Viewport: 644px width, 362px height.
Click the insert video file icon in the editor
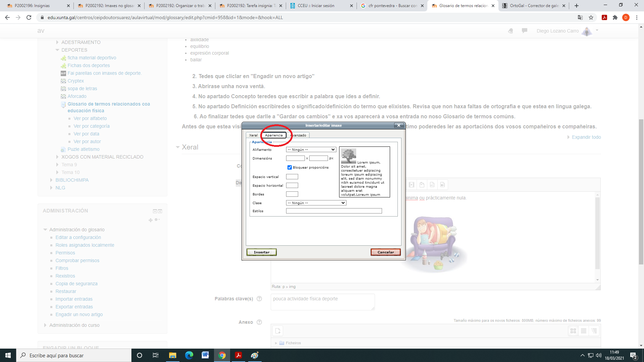443,185
